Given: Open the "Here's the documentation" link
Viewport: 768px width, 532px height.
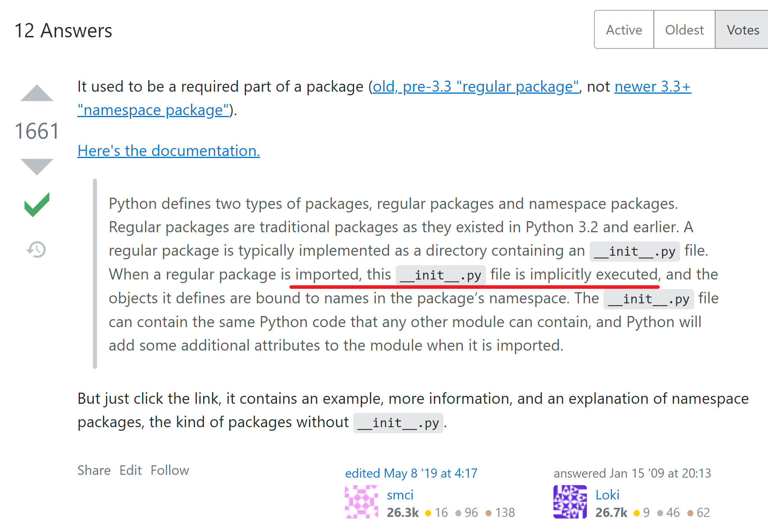Looking at the screenshot, I should (x=168, y=151).
